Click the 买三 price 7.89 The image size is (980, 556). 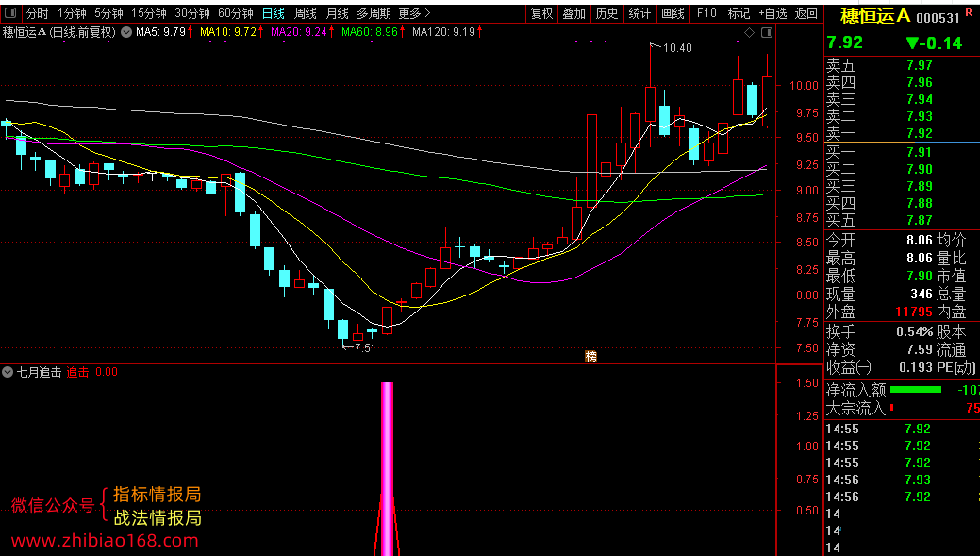(920, 186)
